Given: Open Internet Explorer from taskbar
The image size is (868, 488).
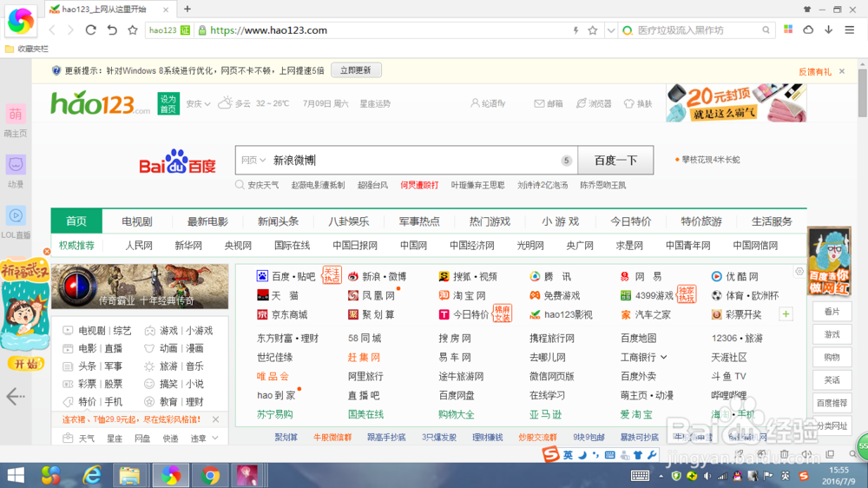Looking at the screenshot, I should [x=92, y=475].
